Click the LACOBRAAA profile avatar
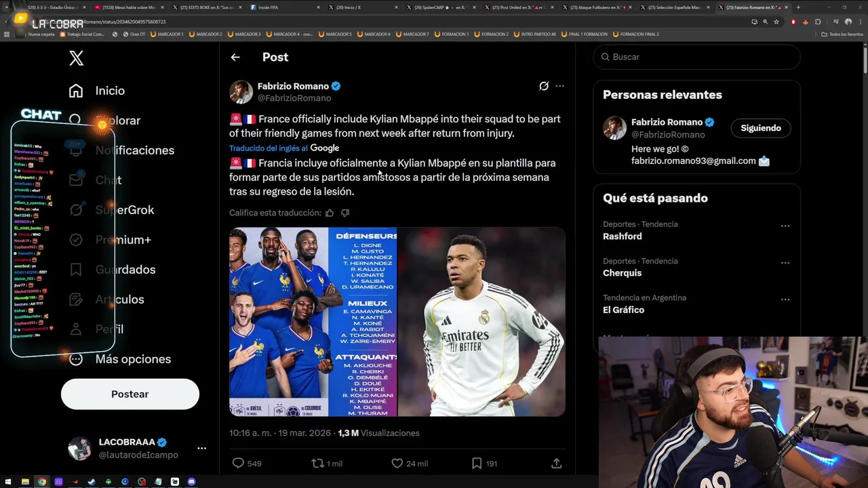 (79, 448)
